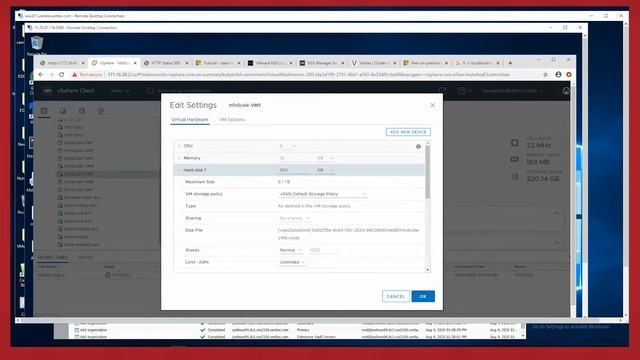Confirm settings with the OK button
This screenshot has width=640, height=360.
423,296
